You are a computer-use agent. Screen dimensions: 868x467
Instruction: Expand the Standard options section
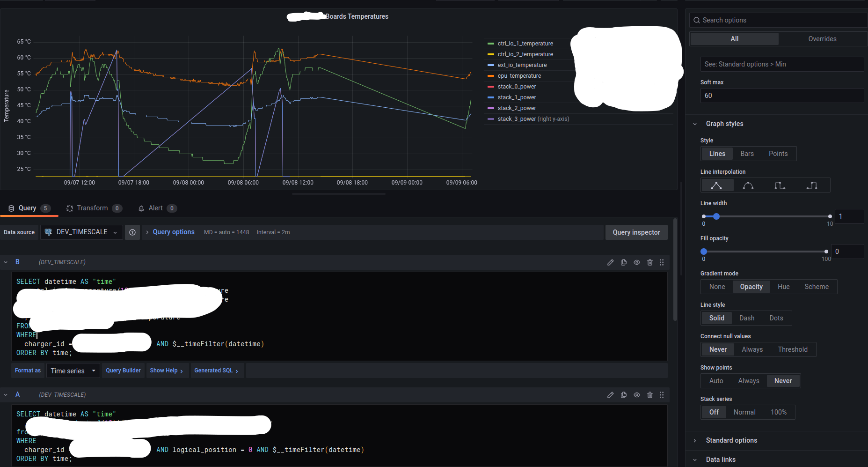731,440
